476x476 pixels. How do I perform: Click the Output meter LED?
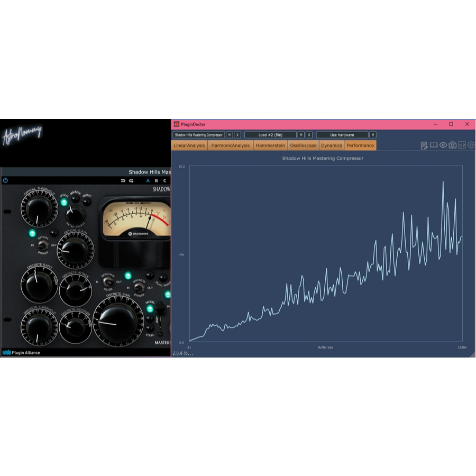pos(87,202)
